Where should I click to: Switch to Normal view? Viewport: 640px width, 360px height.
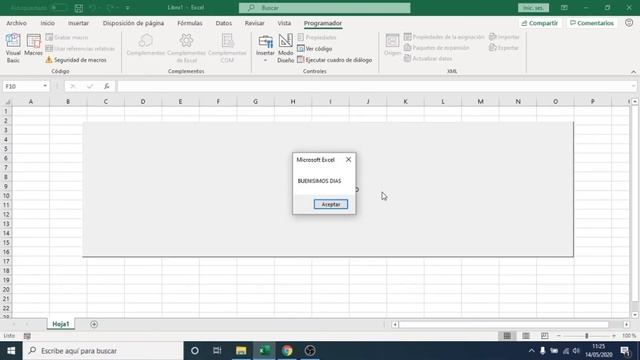point(507,336)
